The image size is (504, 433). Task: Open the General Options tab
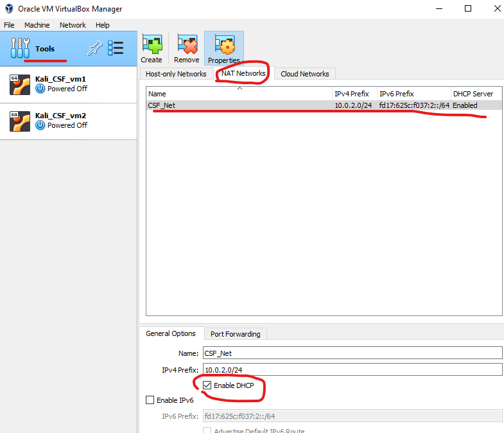coord(171,333)
